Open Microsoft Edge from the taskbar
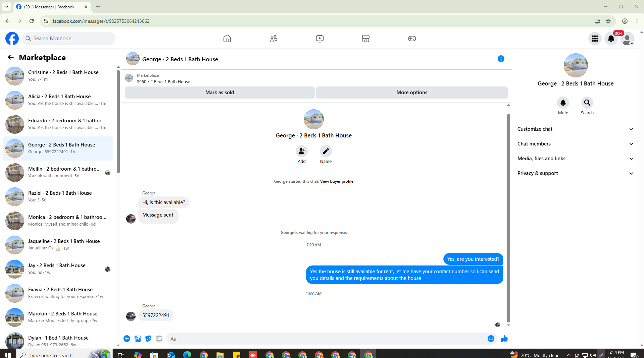 tap(187, 355)
